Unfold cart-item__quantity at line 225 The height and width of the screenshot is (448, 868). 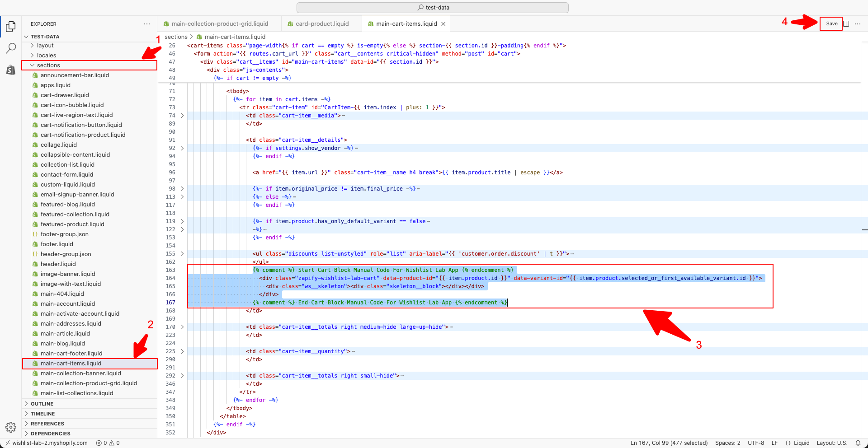tap(182, 351)
